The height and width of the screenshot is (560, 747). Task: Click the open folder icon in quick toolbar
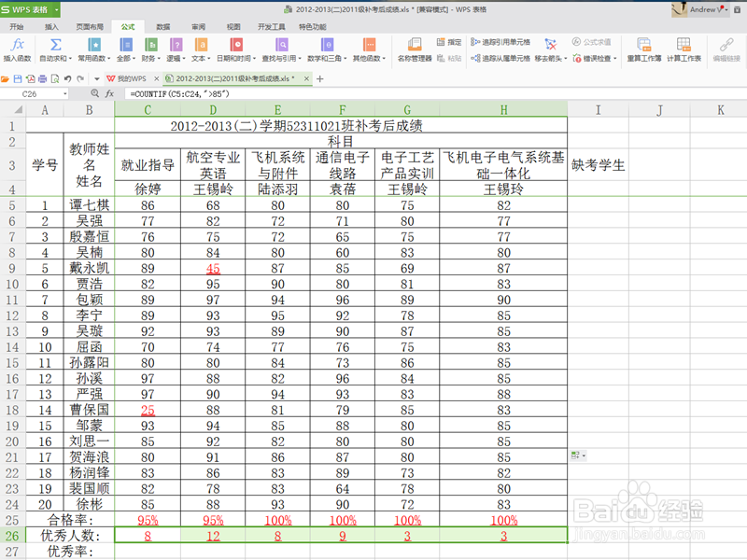point(6,78)
